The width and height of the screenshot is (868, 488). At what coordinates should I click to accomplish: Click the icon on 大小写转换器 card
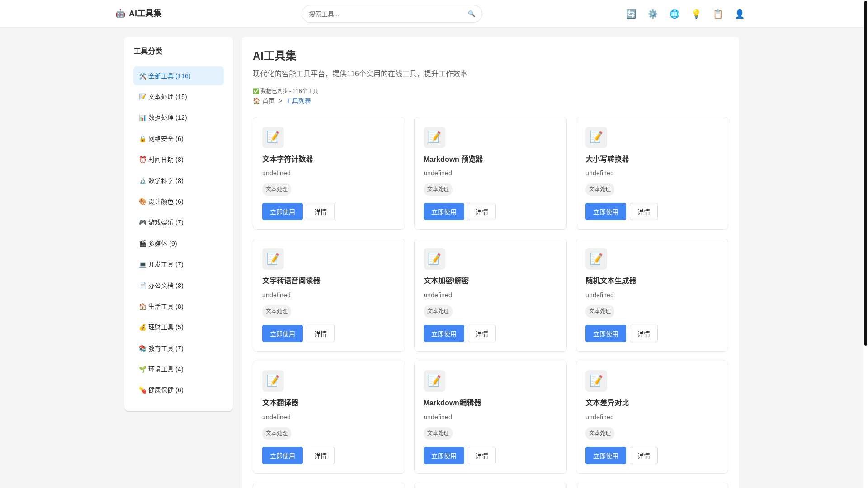click(x=596, y=137)
